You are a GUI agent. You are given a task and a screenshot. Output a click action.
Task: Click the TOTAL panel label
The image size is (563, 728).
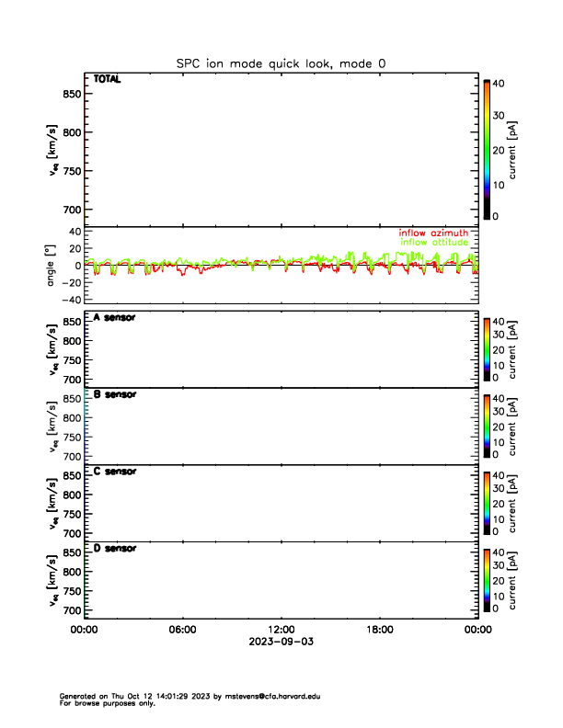coord(108,79)
